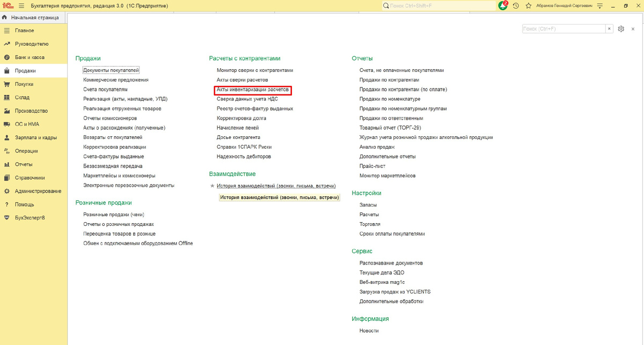Open Коммерческие предложения

click(x=116, y=80)
